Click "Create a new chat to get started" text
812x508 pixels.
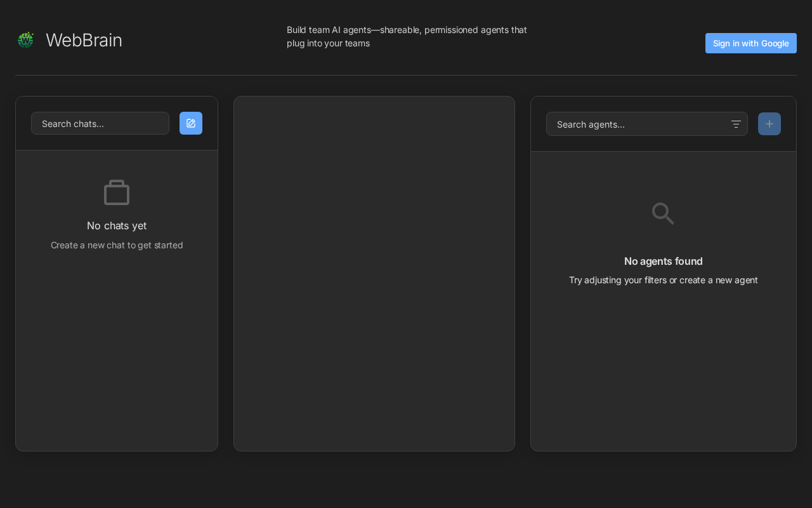[117, 245]
